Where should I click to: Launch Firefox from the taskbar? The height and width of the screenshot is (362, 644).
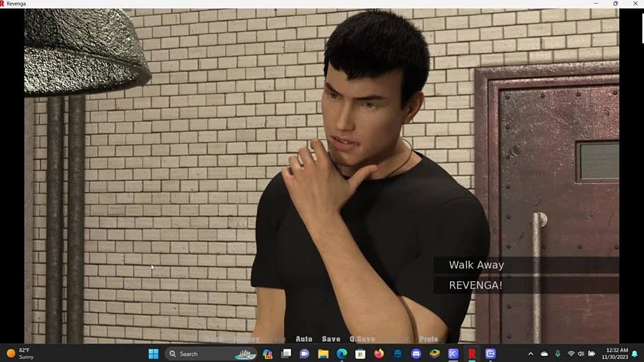click(x=379, y=354)
